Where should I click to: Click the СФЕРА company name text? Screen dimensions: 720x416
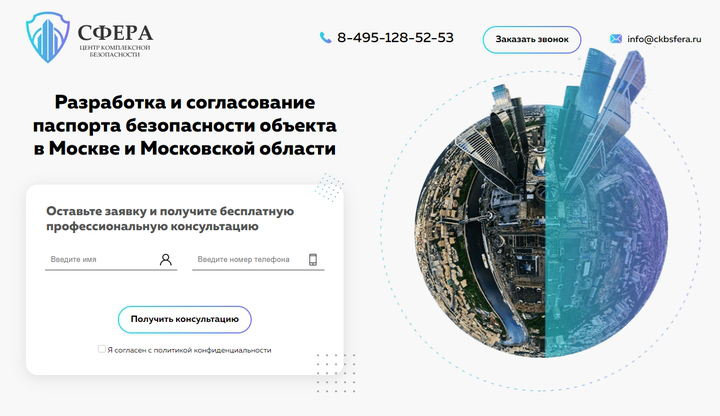[x=115, y=33]
